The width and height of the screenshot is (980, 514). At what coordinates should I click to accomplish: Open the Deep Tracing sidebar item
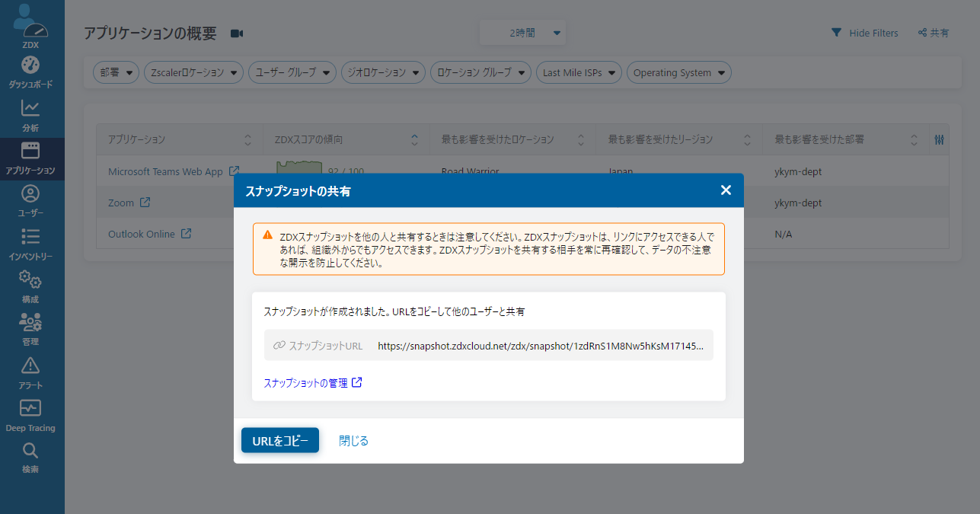pos(31,415)
